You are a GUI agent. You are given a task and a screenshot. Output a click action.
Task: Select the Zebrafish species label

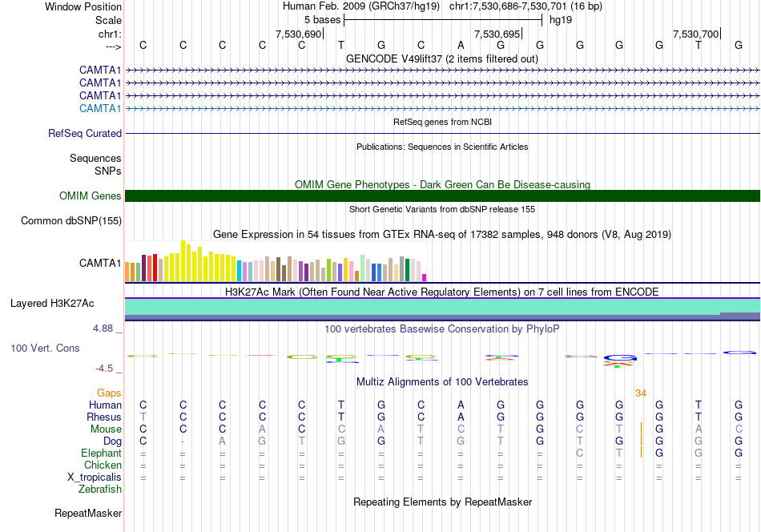point(100,489)
